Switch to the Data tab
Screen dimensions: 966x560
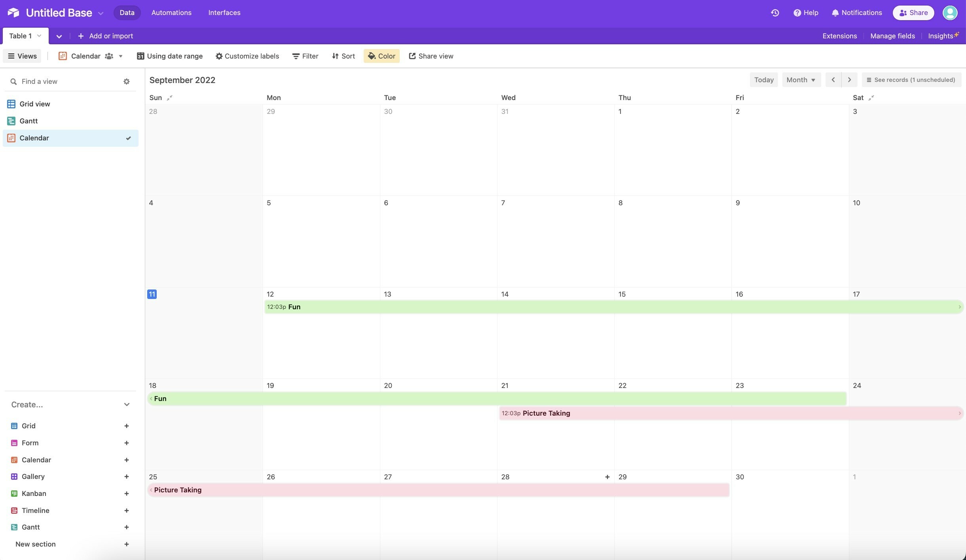point(127,13)
